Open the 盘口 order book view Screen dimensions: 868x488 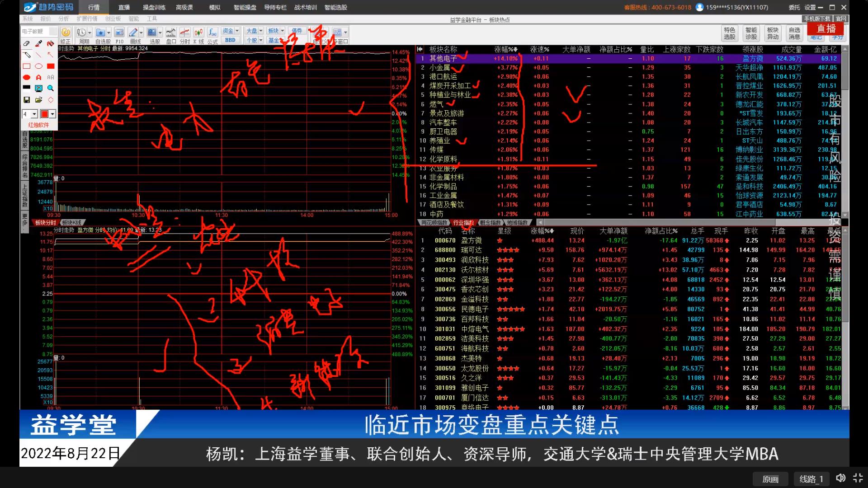pos(171,35)
